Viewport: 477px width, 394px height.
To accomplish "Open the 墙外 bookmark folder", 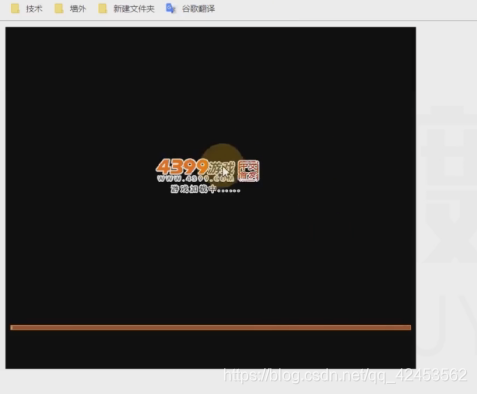I will (x=70, y=9).
